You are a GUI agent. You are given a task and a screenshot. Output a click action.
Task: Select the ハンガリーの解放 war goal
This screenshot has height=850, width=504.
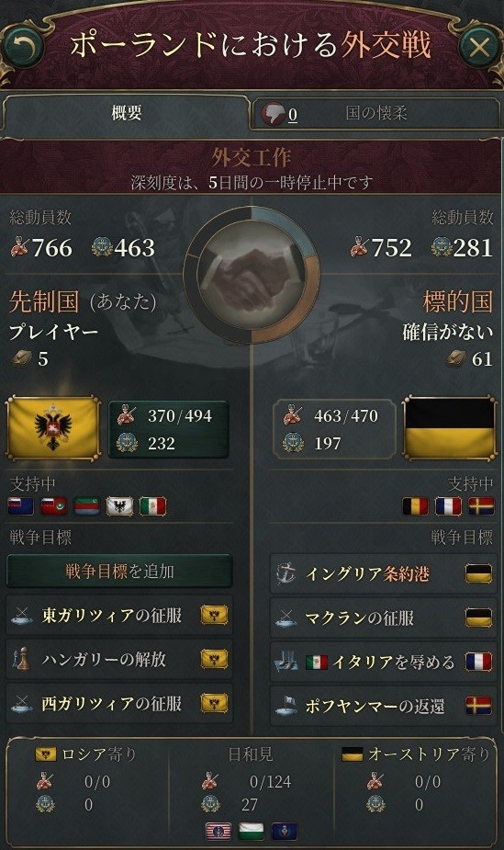(x=119, y=659)
